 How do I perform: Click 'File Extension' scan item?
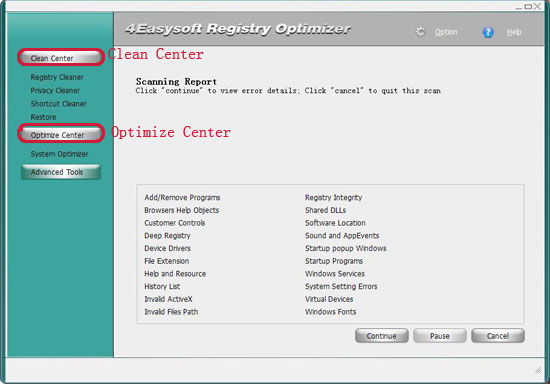point(167,261)
